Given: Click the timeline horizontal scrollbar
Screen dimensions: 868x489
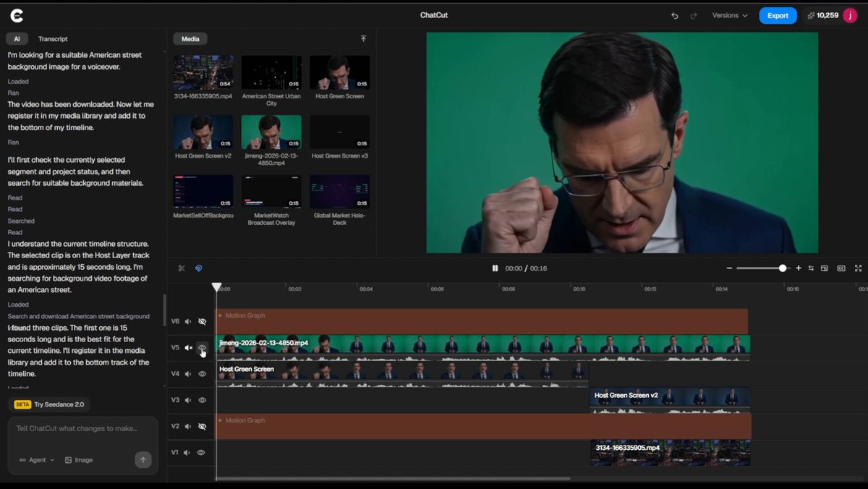Looking at the screenshot, I should tap(393, 478).
